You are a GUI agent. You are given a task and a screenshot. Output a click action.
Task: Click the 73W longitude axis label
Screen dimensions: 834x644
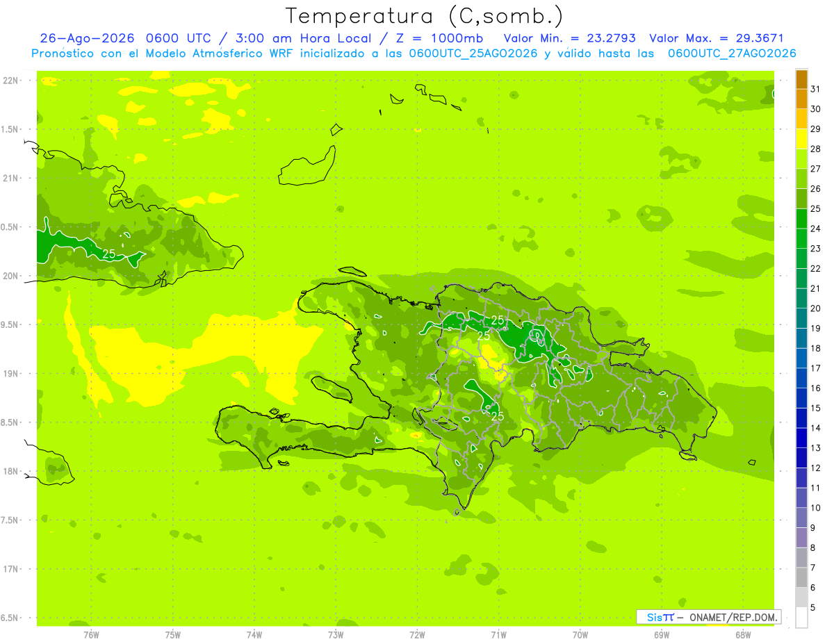click(x=336, y=635)
